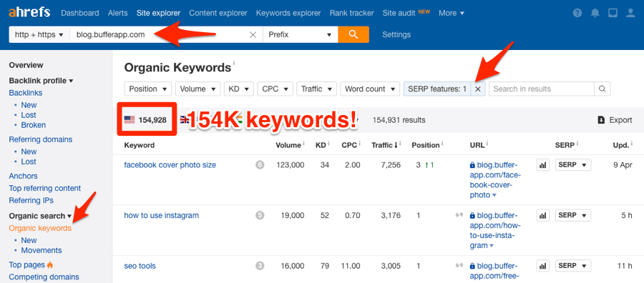Viewport: 644px width, 283px height.
Task: Collapse the Backlink profile section
Action: (x=41, y=81)
